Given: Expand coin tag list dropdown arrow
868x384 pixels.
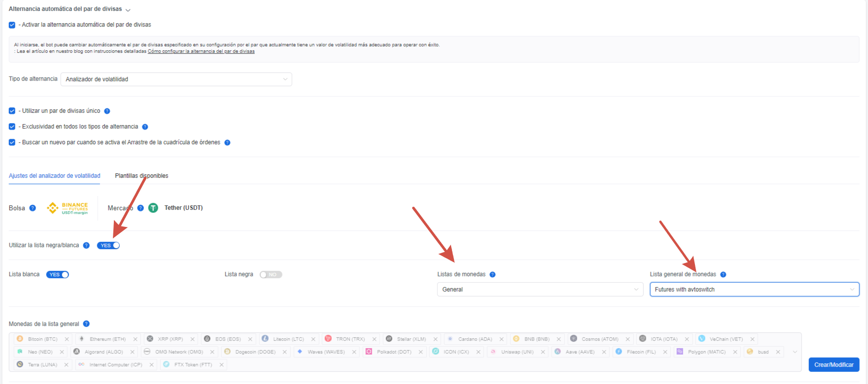Looking at the screenshot, I should 795,352.
